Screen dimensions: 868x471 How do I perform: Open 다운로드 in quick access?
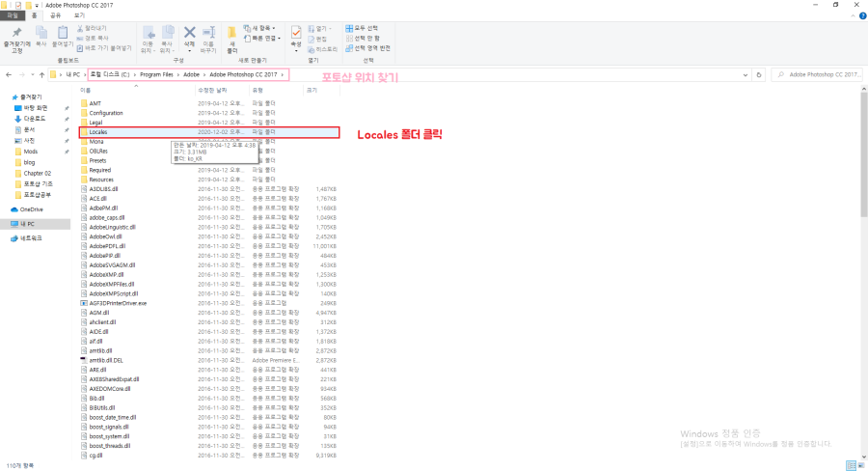31,119
